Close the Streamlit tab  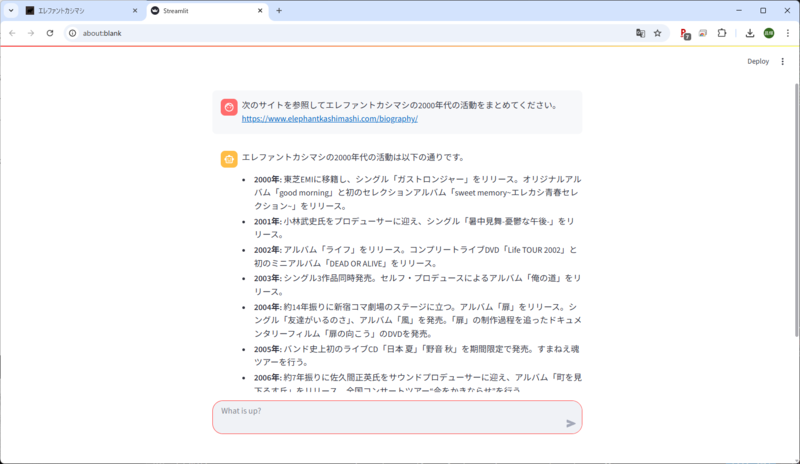(x=260, y=11)
